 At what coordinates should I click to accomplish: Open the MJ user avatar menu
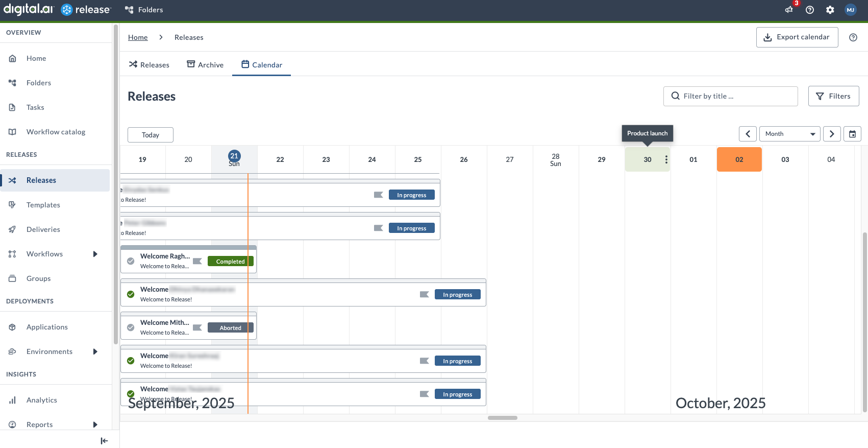tap(851, 10)
